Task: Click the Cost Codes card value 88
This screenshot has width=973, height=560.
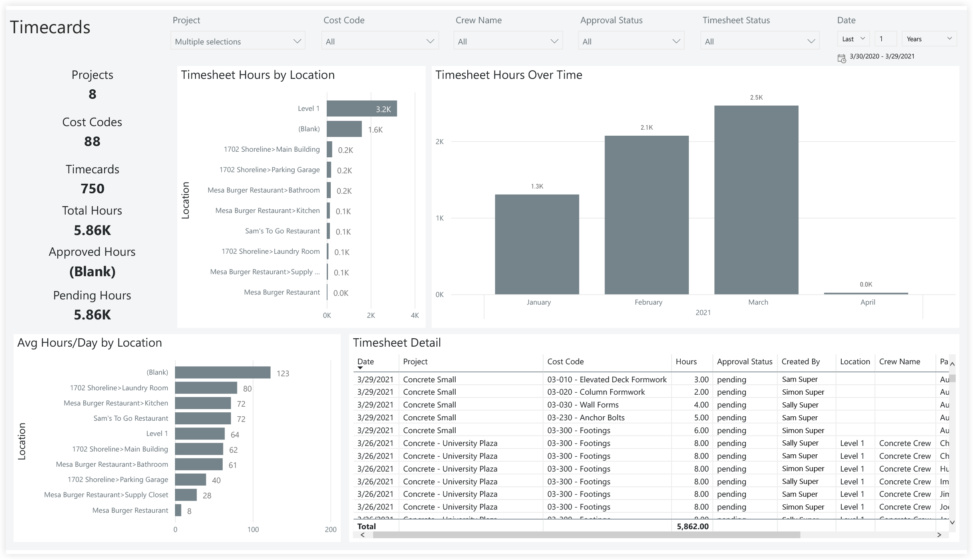Action: (92, 141)
